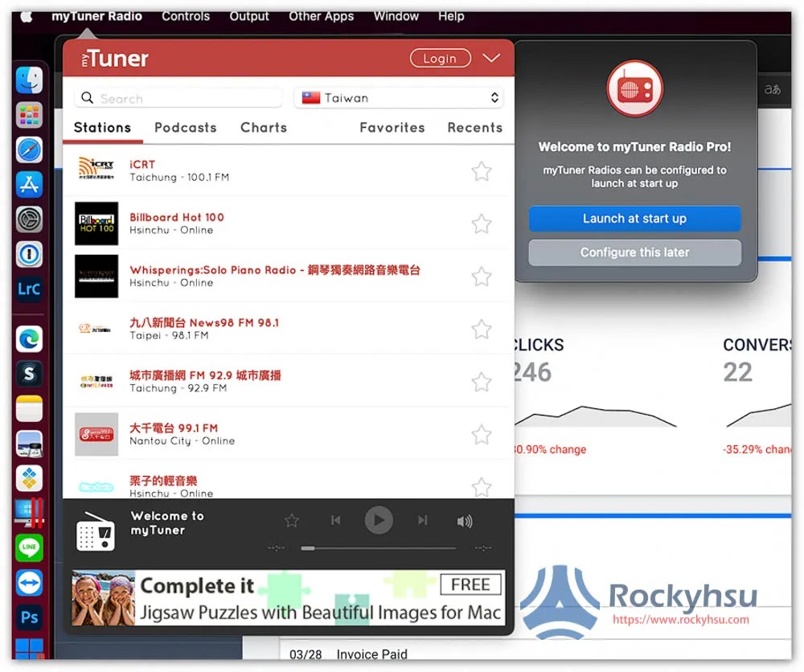
Task: Toggle favorite star for Billboard Hot 100
Action: (x=482, y=224)
